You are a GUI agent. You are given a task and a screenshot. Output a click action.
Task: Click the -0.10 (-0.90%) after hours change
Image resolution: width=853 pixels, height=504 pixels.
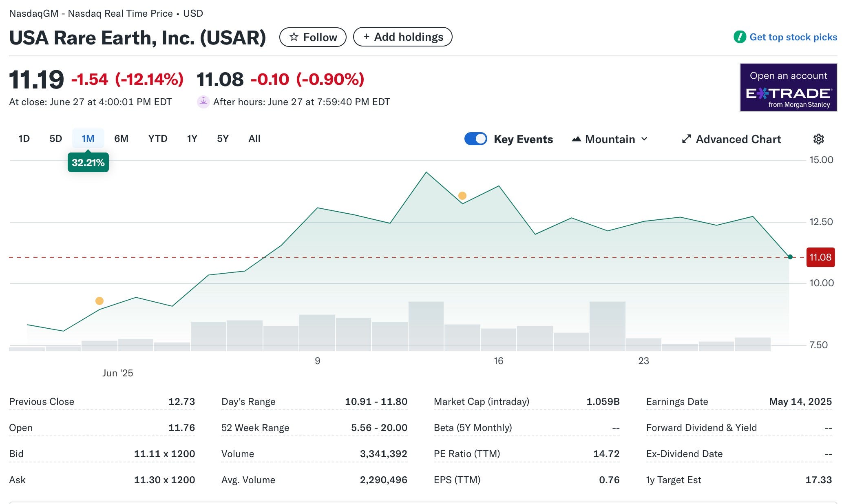point(307,79)
